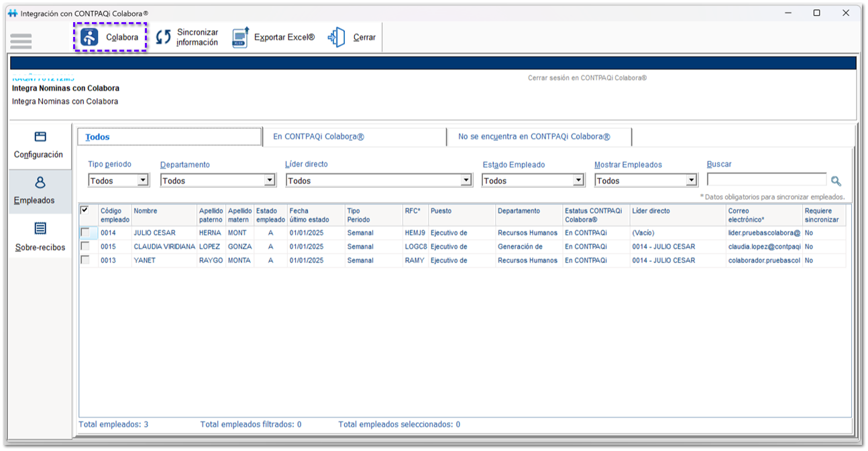Click the Buscar search field
This screenshot has height=451, width=868.
(x=767, y=180)
